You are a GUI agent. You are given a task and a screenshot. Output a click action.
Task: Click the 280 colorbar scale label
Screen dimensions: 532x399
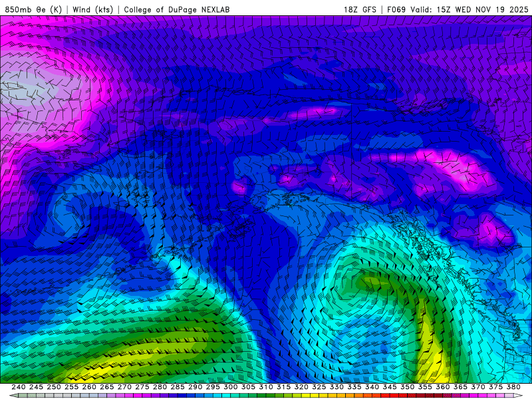(160, 387)
